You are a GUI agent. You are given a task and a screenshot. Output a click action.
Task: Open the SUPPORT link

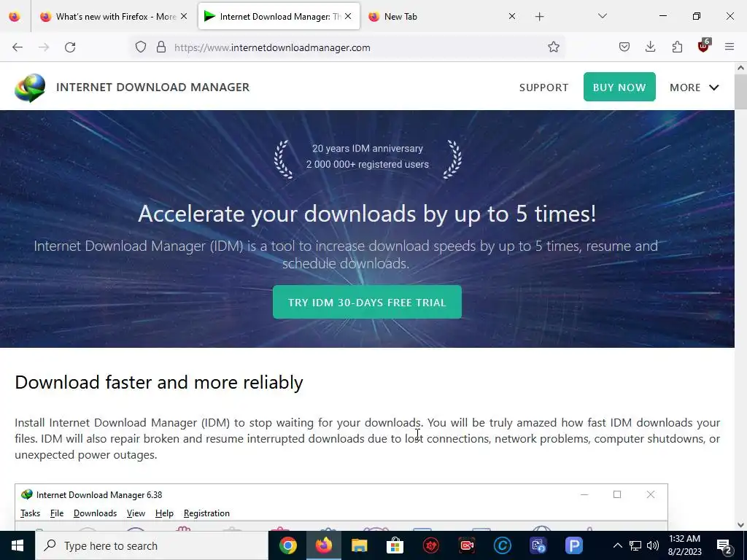[543, 87]
